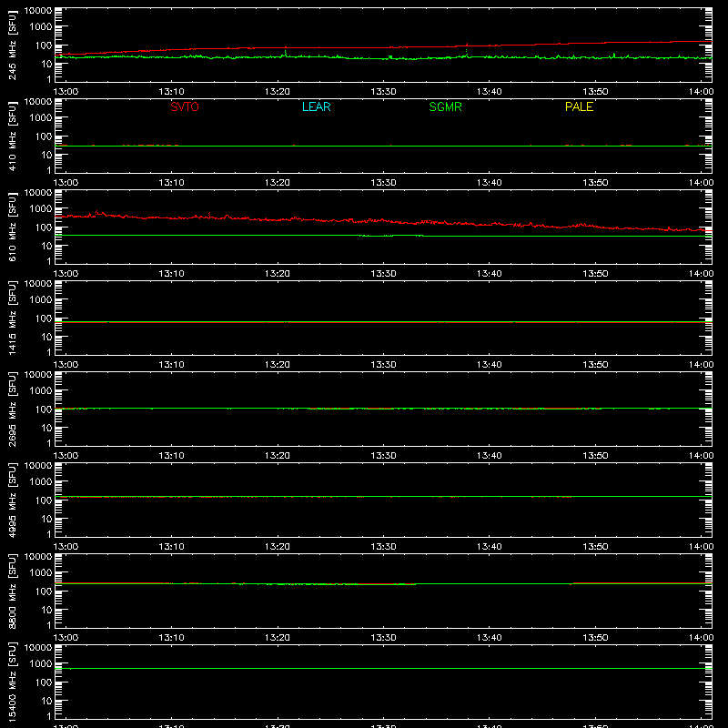Click the 10 value on 1415 MHz axis
728x728 pixels.
(x=46, y=337)
